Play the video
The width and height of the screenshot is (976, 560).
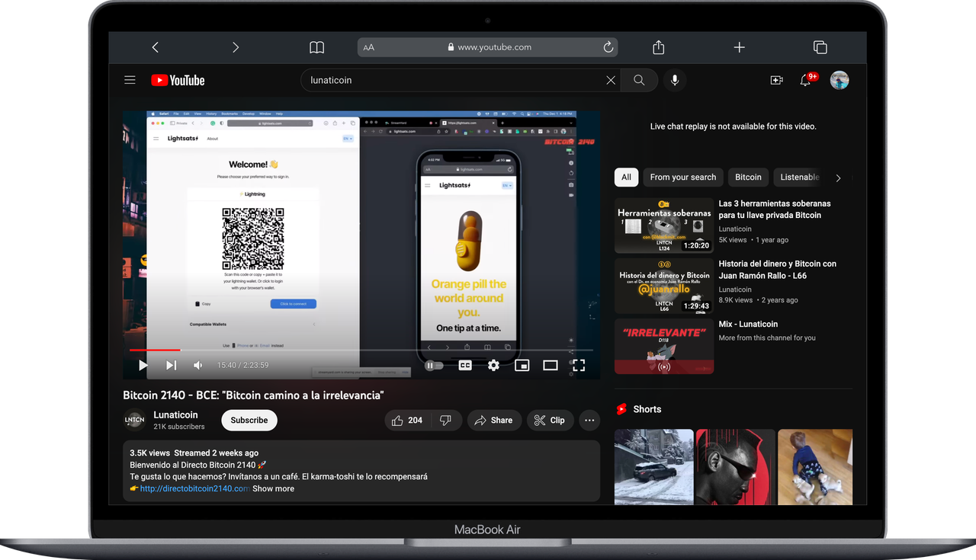coord(143,366)
